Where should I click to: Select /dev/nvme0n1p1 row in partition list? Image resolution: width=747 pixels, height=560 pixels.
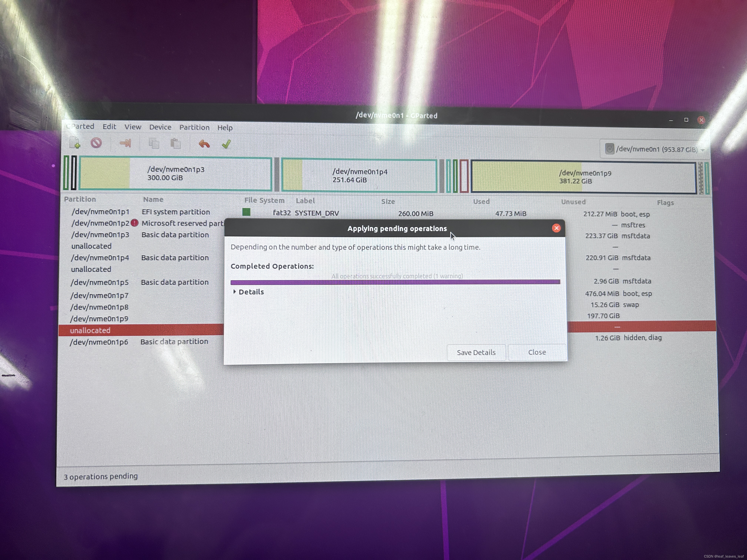[x=101, y=212]
